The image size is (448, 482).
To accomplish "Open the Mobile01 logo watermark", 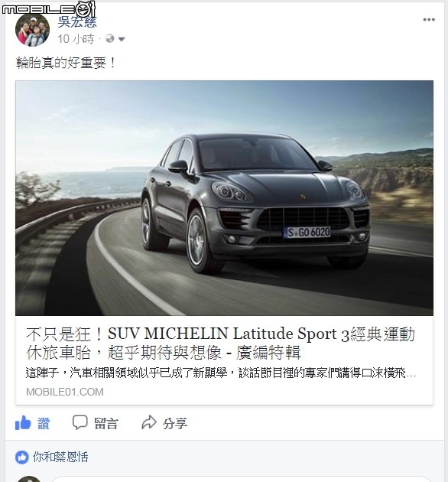I will [x=49, y=8].
